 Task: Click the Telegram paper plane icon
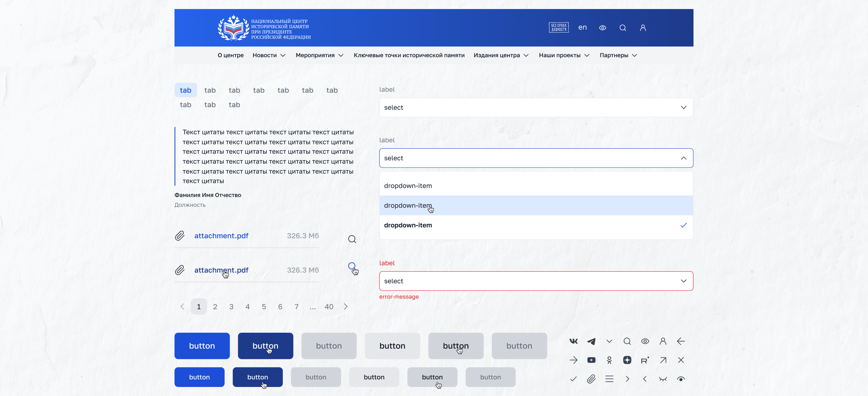[x=591, y=341]
